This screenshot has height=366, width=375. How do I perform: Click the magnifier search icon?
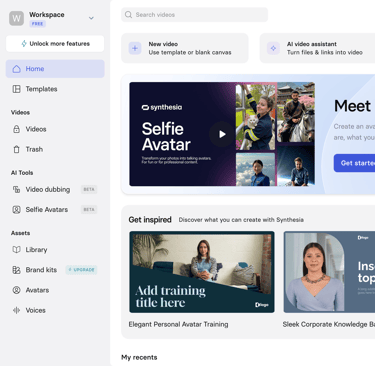click(128, 15)
